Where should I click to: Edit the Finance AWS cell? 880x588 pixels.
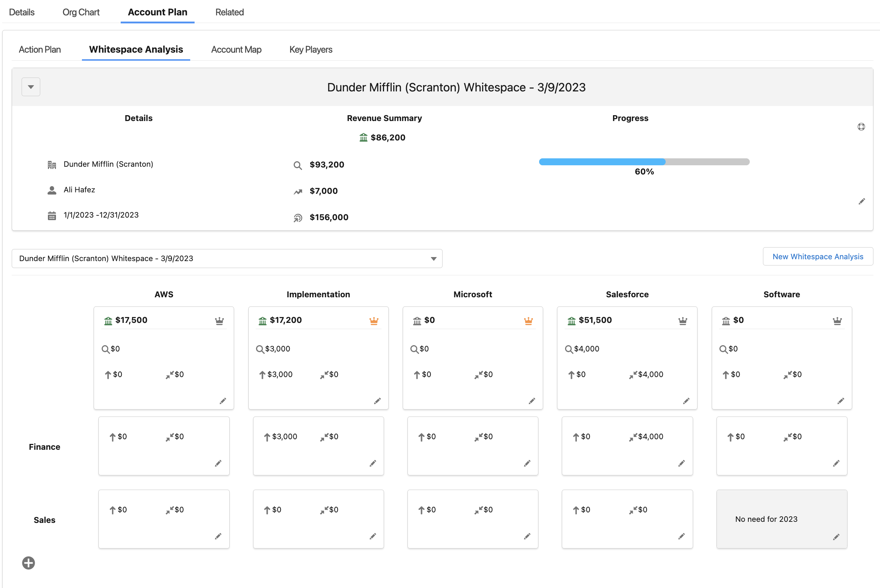pos(218,464)
